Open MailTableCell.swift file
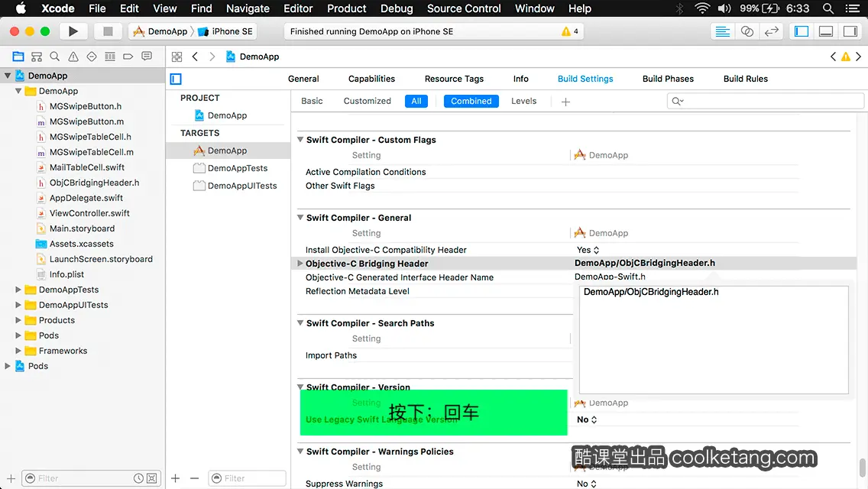Screen dimensions: 868x489 tap(87, 167)
